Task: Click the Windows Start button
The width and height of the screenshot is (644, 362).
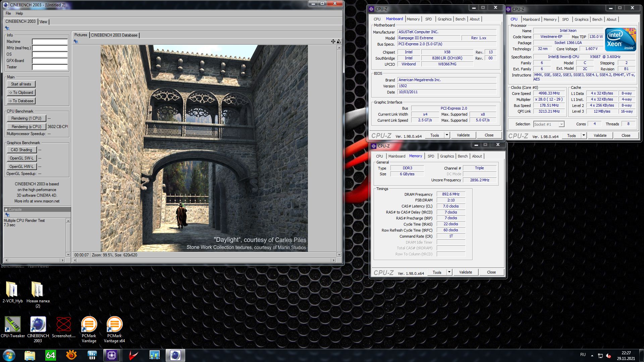Action: click(9, 355)
